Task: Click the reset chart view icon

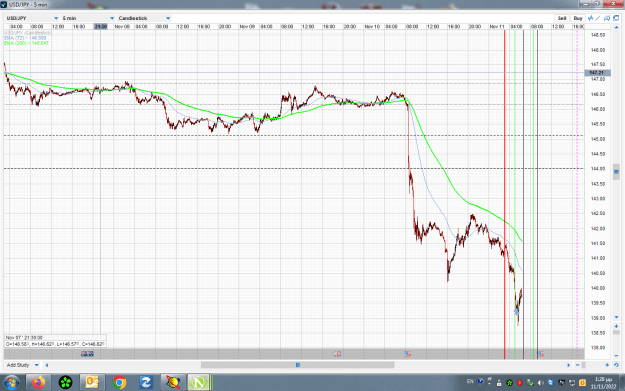Action: coord(616,365)
